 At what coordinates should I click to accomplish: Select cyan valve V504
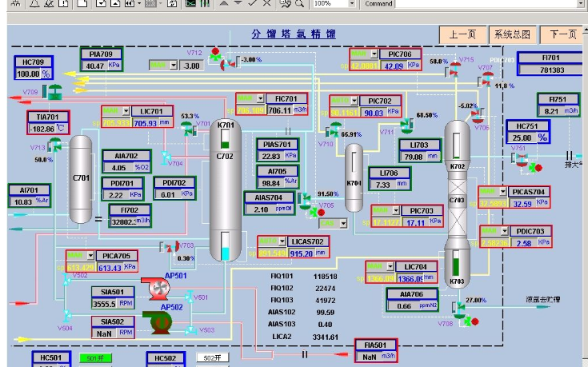[67, 316]
